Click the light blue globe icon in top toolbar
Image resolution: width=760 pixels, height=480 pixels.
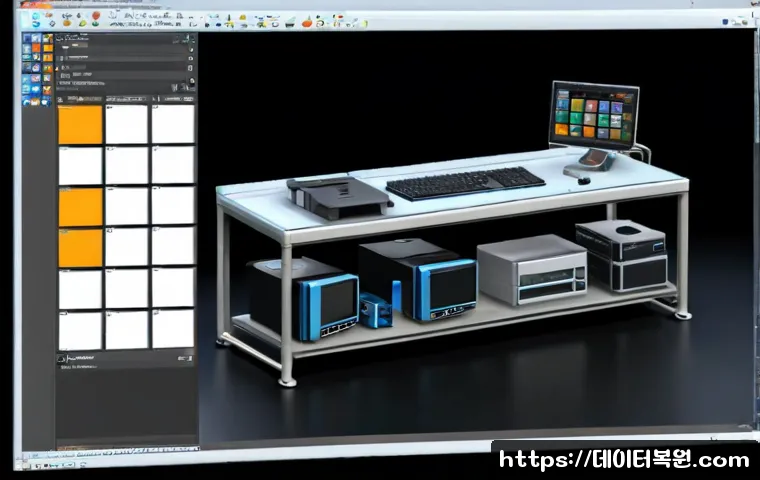[x=36, y=16]
